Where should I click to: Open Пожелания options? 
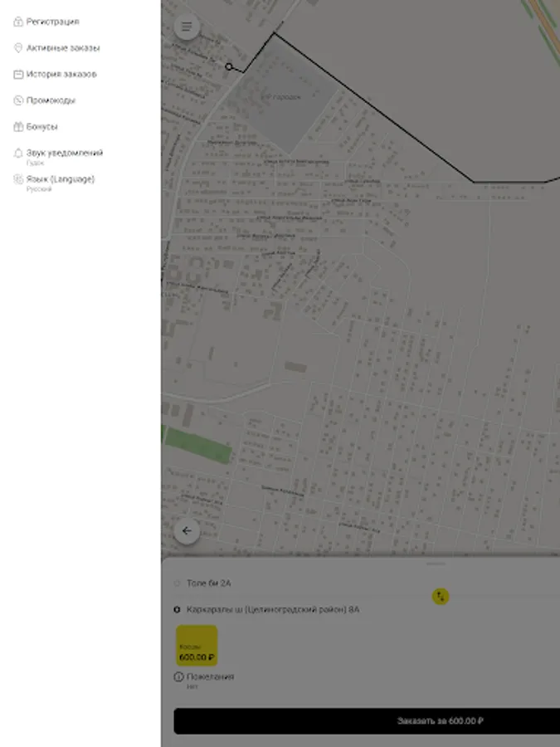[x=210, y=681]
